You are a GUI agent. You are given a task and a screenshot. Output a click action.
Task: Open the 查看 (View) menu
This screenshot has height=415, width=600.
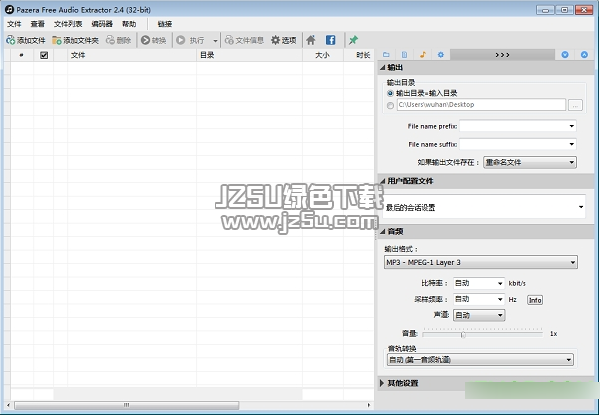click(x=38, y=24)
